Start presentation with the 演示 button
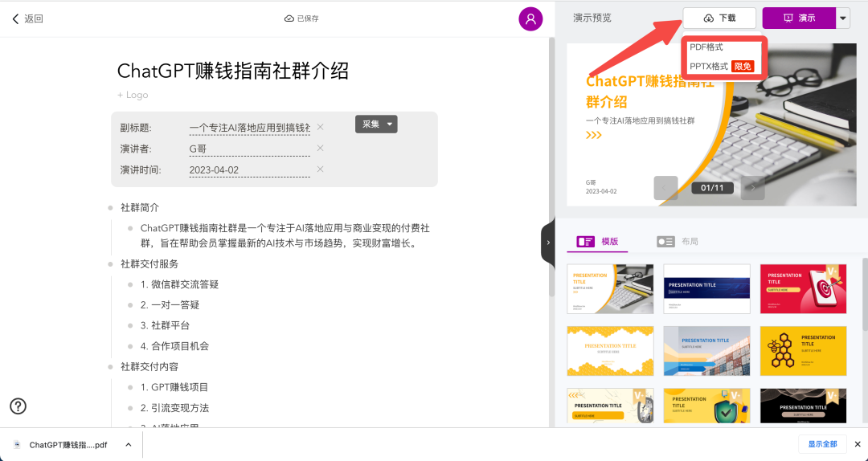 tap(799, 18)
